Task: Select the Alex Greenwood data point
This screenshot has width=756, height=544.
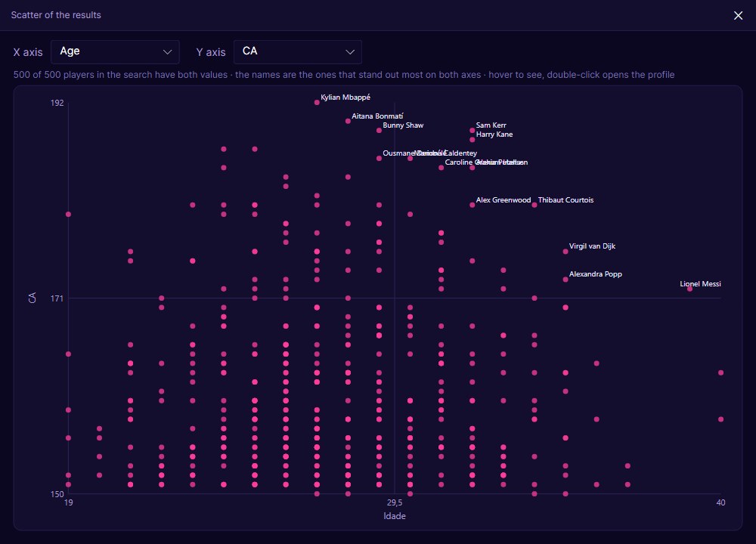Action: (472, 205)
